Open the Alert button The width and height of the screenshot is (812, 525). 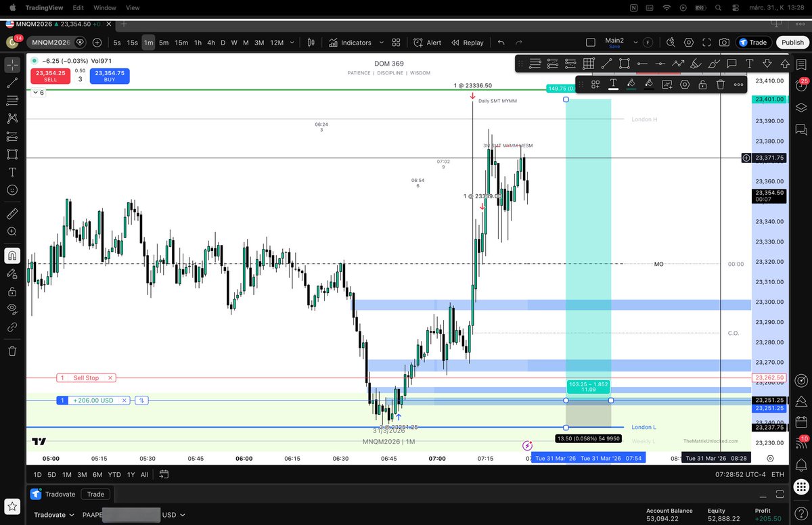tap(428, 42)
